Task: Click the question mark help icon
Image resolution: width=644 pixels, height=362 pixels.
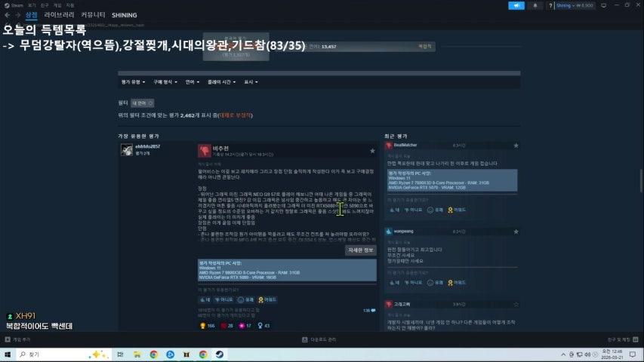Action: pyautogui.click(x=550, y=6)
